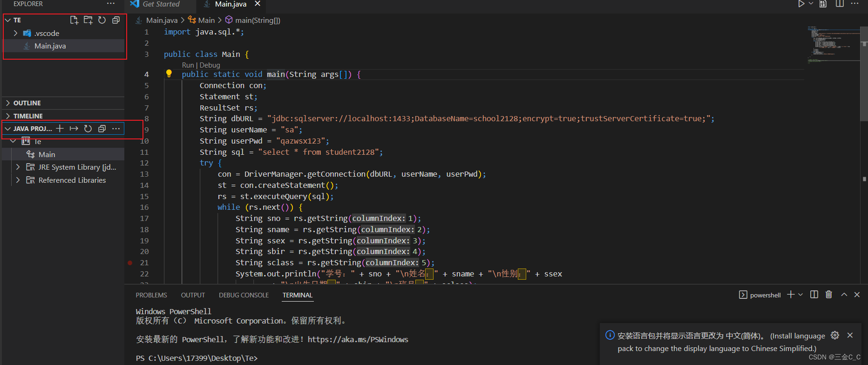Maximize the terminal panel size

(844, 295)
